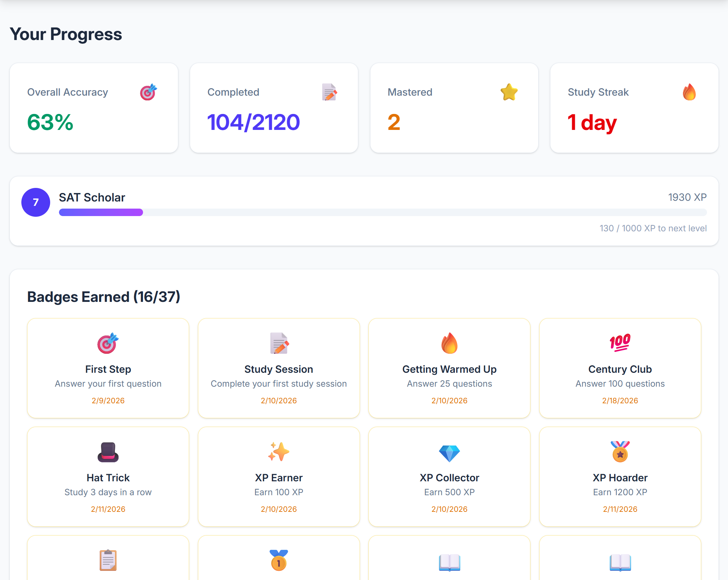Click the first-place medal badge icon

(279, 560)
